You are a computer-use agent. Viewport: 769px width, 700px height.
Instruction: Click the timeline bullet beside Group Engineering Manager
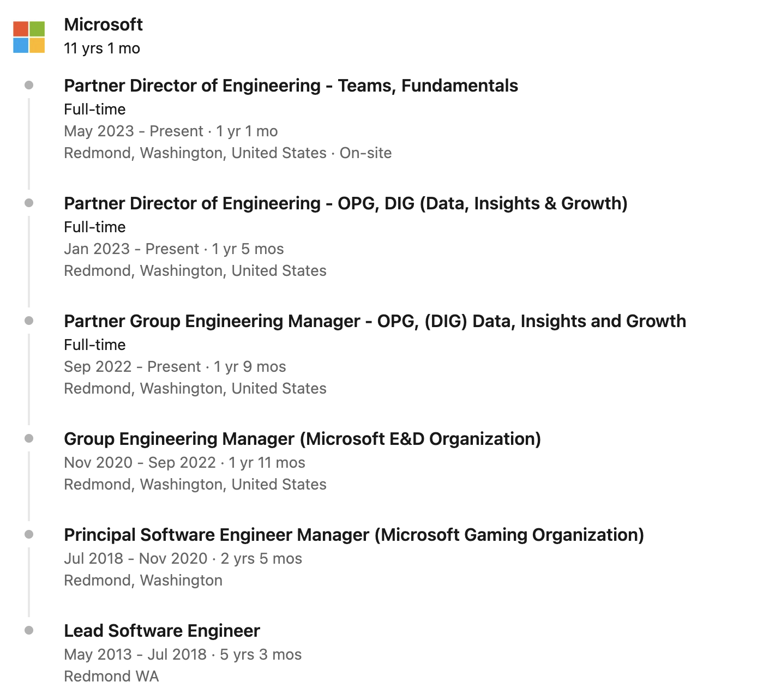click(x=29, y=438)
